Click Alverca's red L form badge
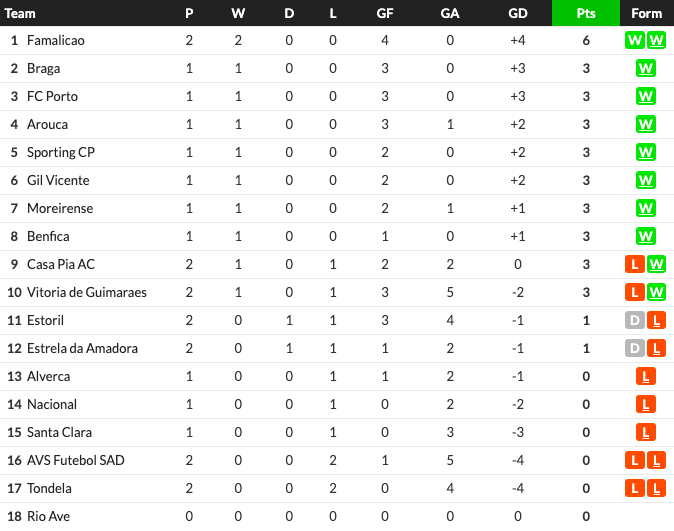The width and height of the screenshot is (674, 531). [646, 377]
